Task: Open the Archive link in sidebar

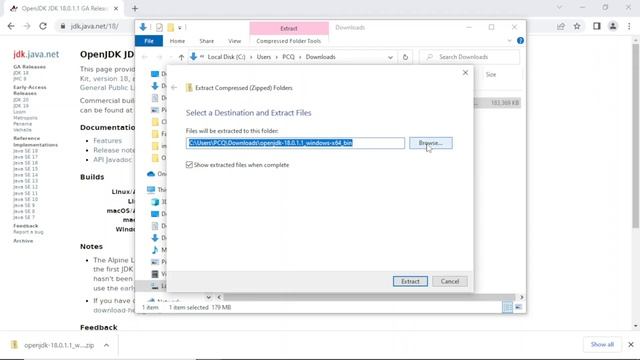Action: click(x=23, y=241)
